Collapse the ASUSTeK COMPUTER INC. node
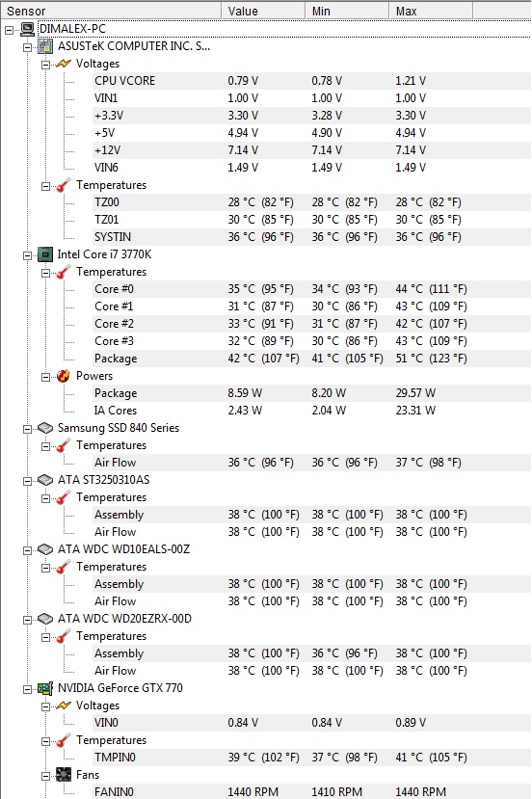This screenshot has height=799, width=532. click(x=28, y=47)
